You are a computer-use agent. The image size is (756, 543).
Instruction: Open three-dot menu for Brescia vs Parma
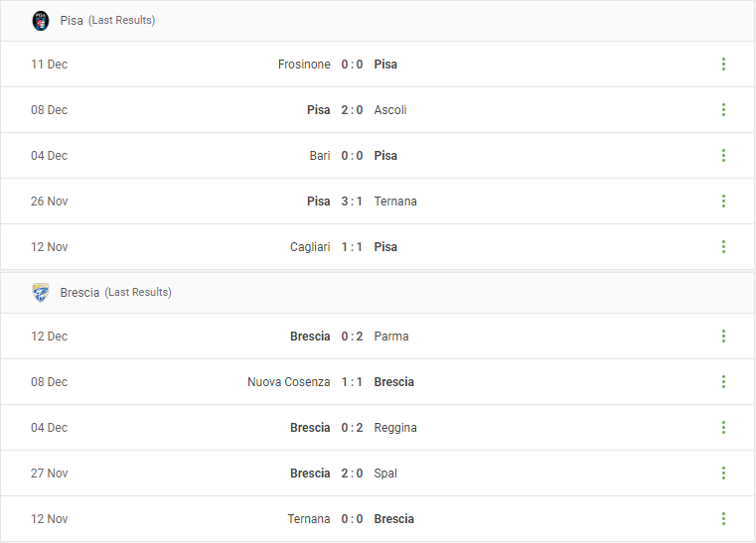tap(723, 336)
